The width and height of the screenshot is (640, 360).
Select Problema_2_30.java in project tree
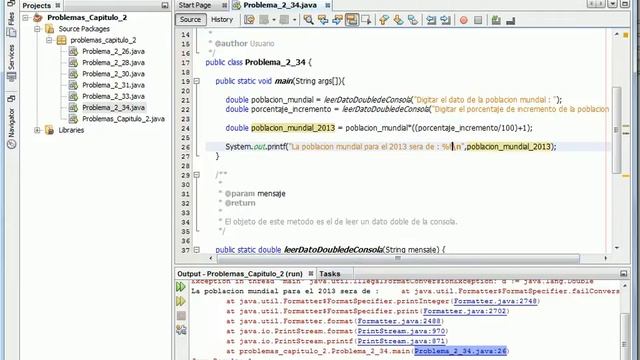click(x=113, y=74)
